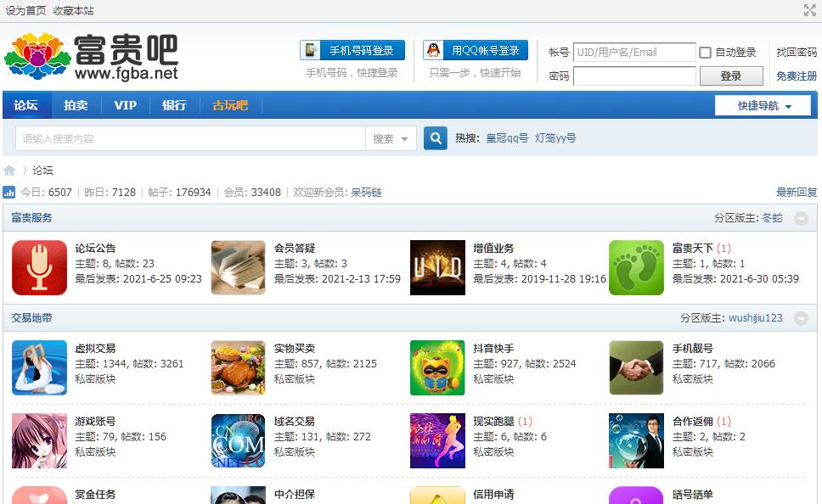Click the home icon in breadcrumb

click(9, 171)
